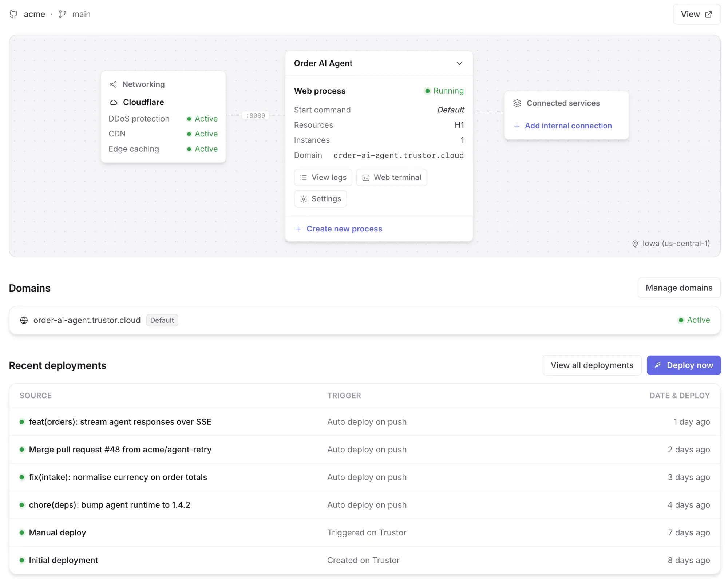Click the Deploy now button
Image resolution: width=728 pixels, height=582 pixels.
click(x=684, y=365)
